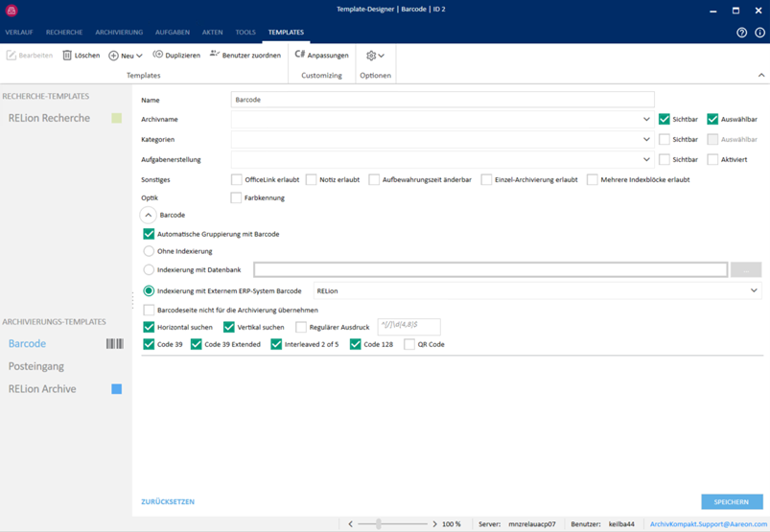Enable the QR Code checkbox

pyautogui.click(x=409, y=344)
